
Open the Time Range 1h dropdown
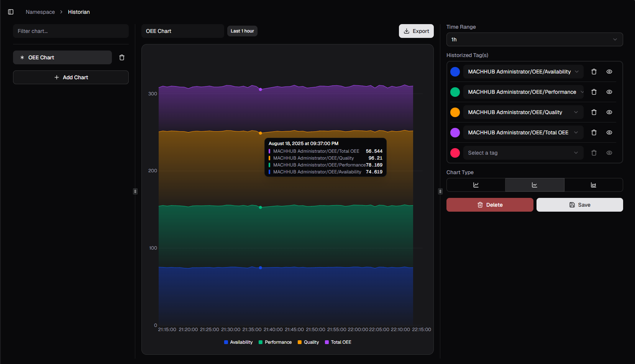(535, 39)
